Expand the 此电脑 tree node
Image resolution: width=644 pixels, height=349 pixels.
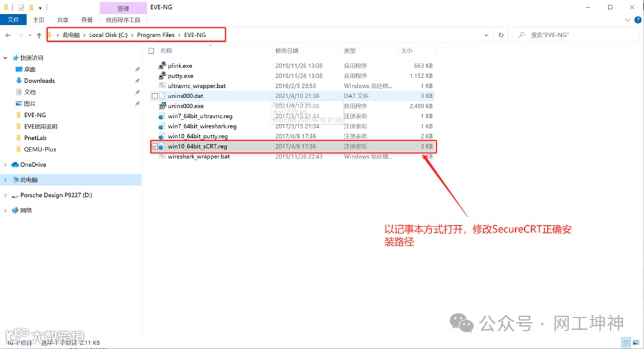click(5, 180)
